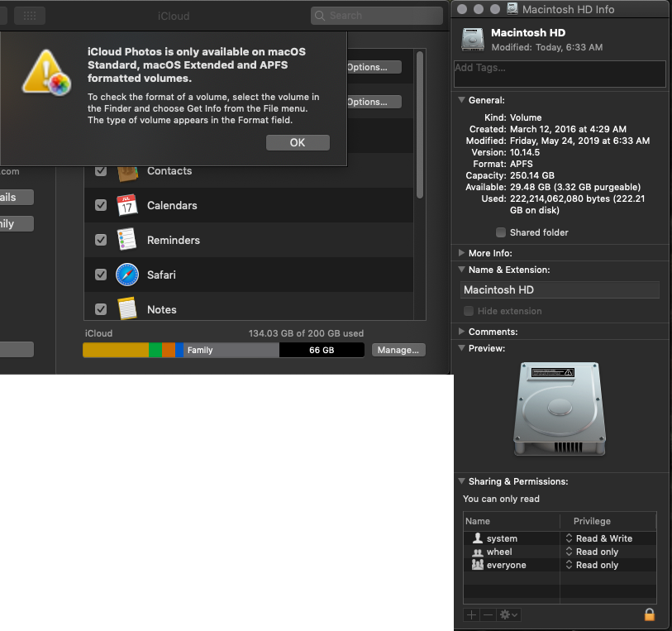The width and height of the screenshot is (672, 631).
Task: Click the lock icon to unlock permissions
Action: point(650,614)
